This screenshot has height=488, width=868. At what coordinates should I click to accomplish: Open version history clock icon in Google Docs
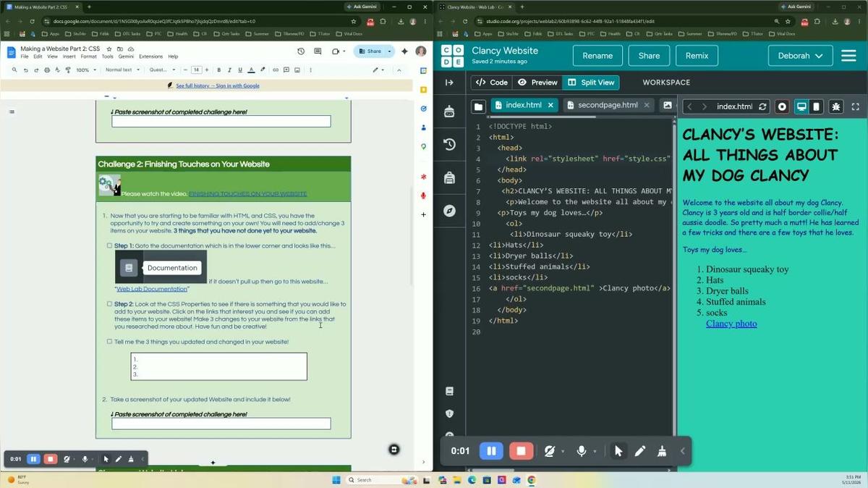301,51
